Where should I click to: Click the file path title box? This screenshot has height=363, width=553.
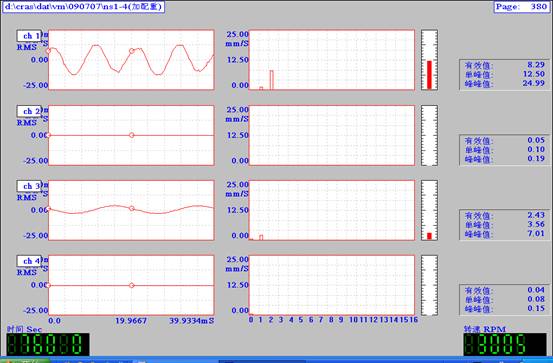click(84, 7)
